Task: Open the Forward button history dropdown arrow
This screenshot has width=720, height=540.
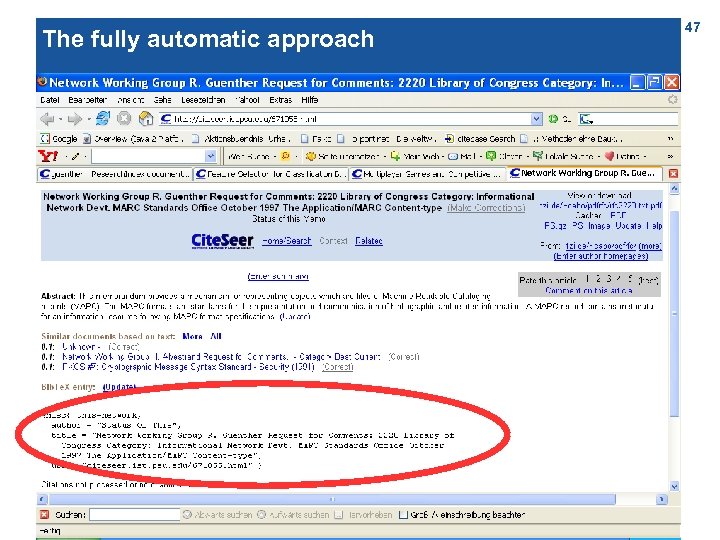Action: click(88, 119)
